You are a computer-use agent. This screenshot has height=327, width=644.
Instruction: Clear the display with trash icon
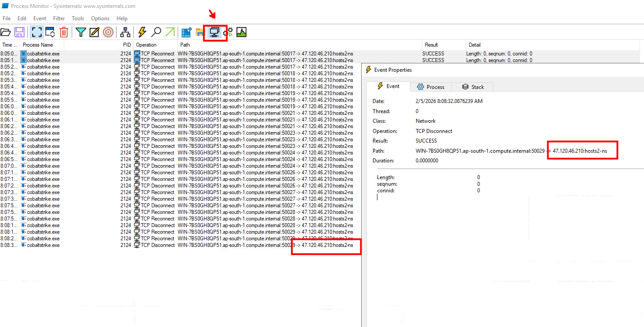[64, 32]
